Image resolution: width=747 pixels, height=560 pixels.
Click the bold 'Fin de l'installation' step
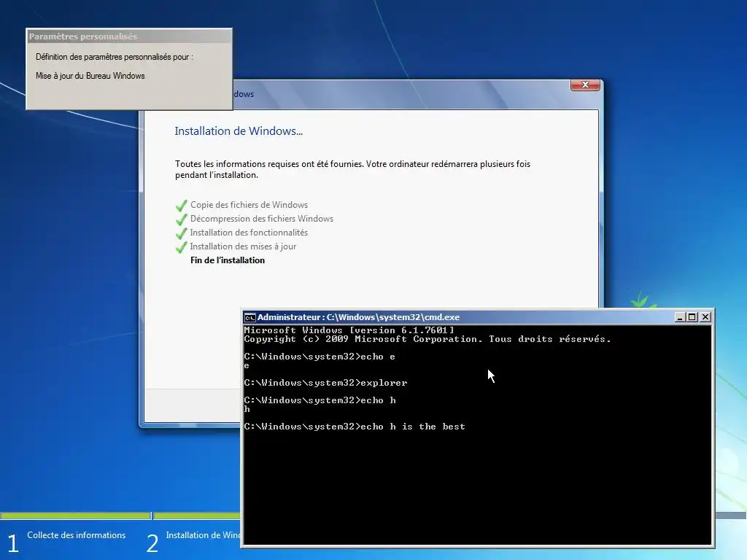coord(228,260)
